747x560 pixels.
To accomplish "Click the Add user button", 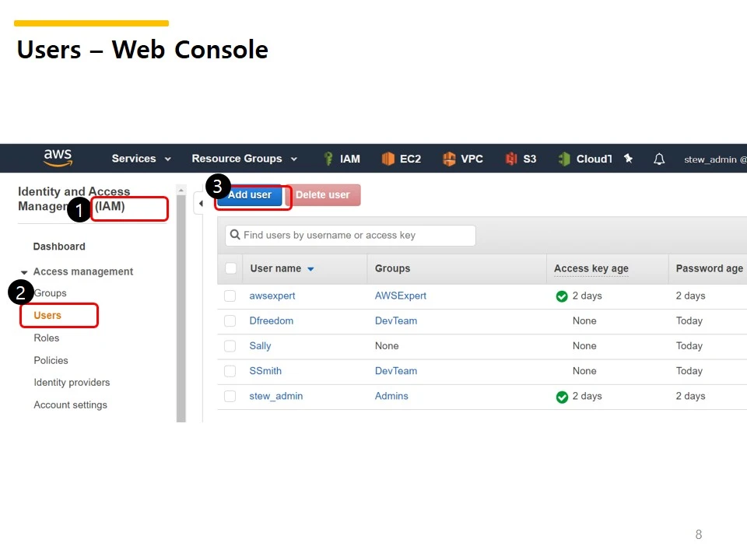I will tap(250, 194).
